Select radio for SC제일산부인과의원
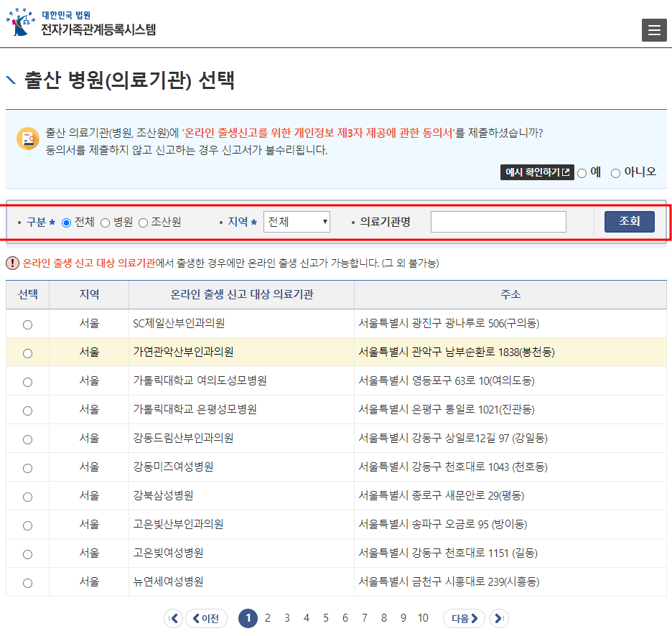The width and height of the screenshot is (672, 636). coord(27,324)
